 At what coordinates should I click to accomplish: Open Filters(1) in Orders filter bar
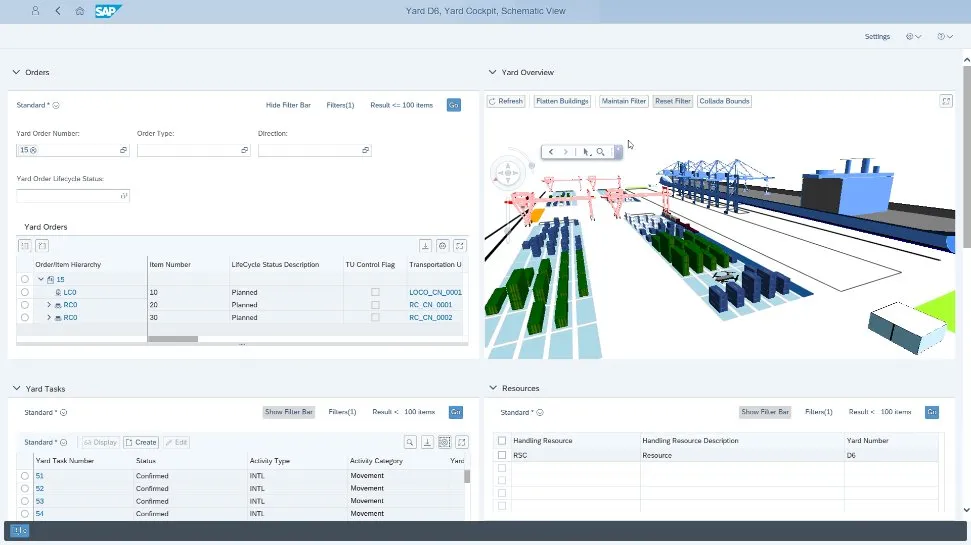point(340,105)
